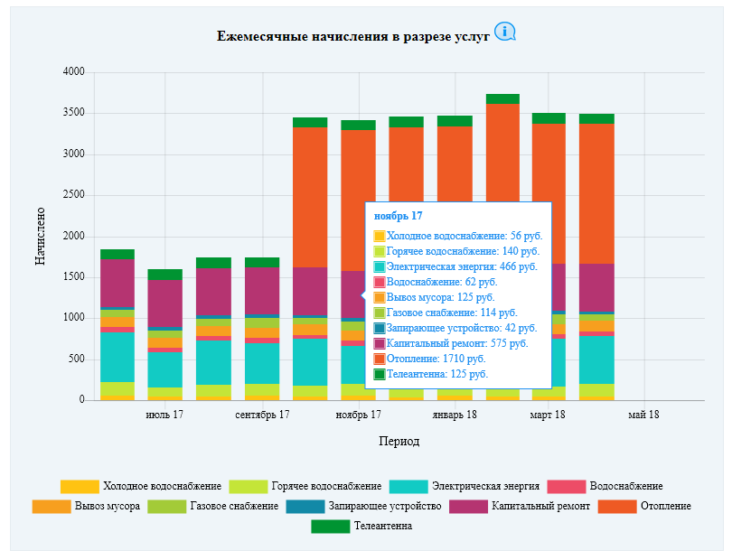
Task: Click axis label июль 17
Action: pos(164,415)
